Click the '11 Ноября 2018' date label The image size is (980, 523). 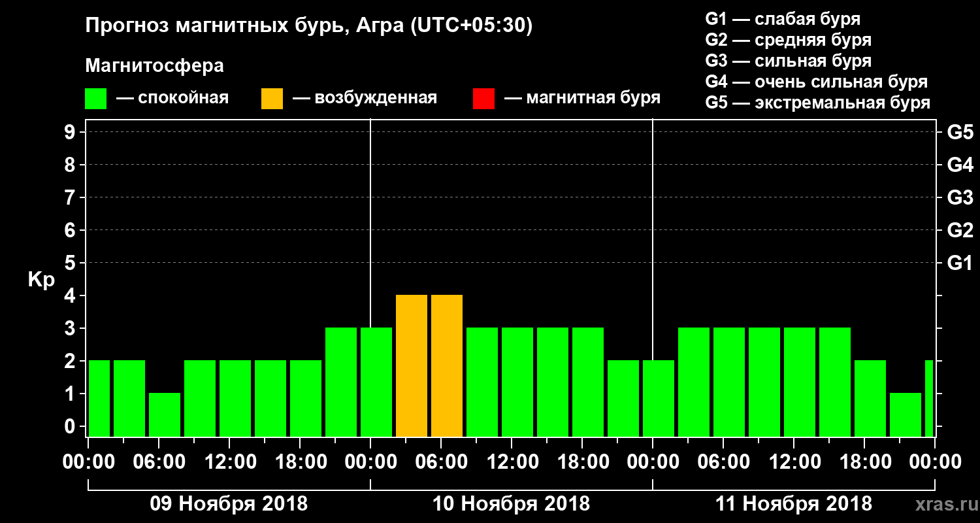793,504
